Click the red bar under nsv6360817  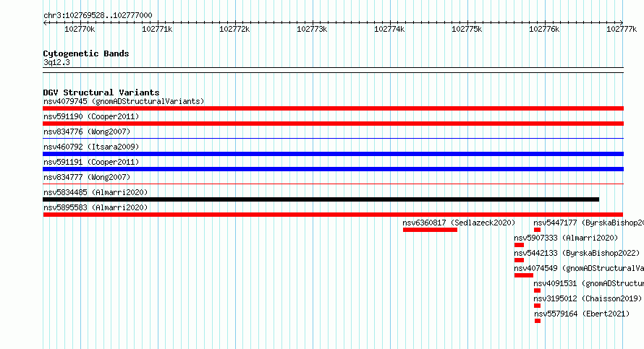click(430, 230)
